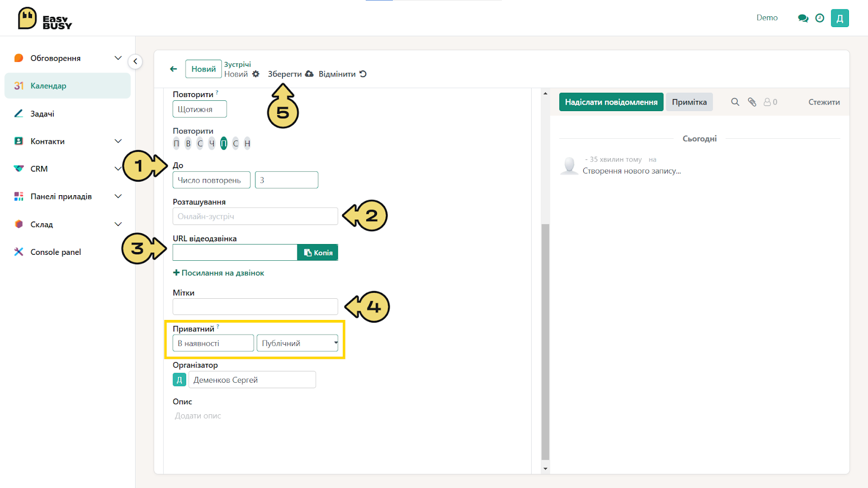Add Посилання на дзвінок link
The width and height of the screenshot is (868, 488).
(x=219, y=273)
